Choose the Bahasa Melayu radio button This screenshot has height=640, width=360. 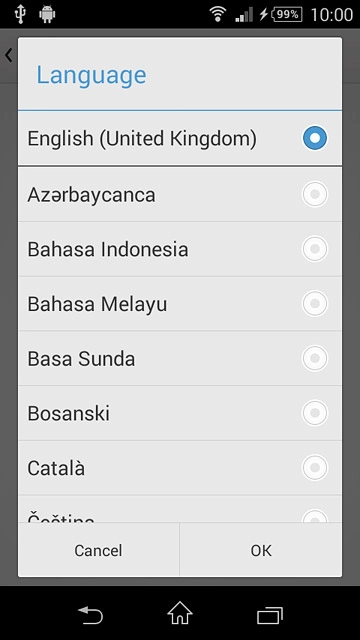(315, 303)
